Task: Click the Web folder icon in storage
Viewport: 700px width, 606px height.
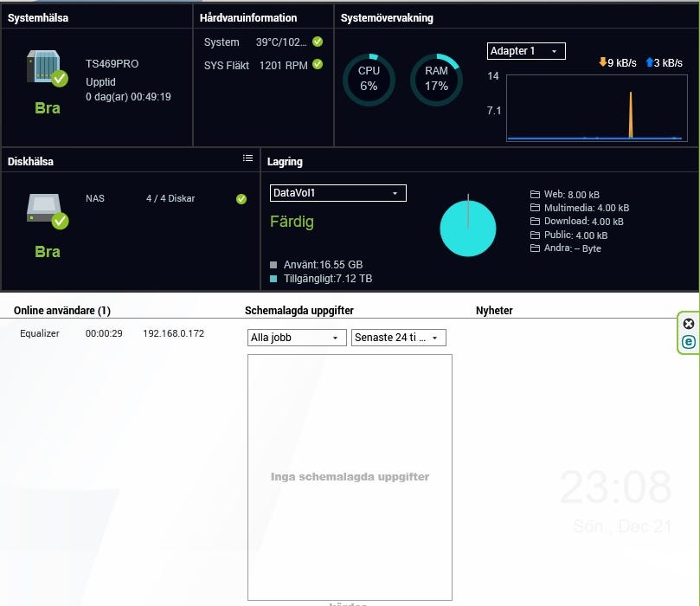Action: click(x=535, y=195)
